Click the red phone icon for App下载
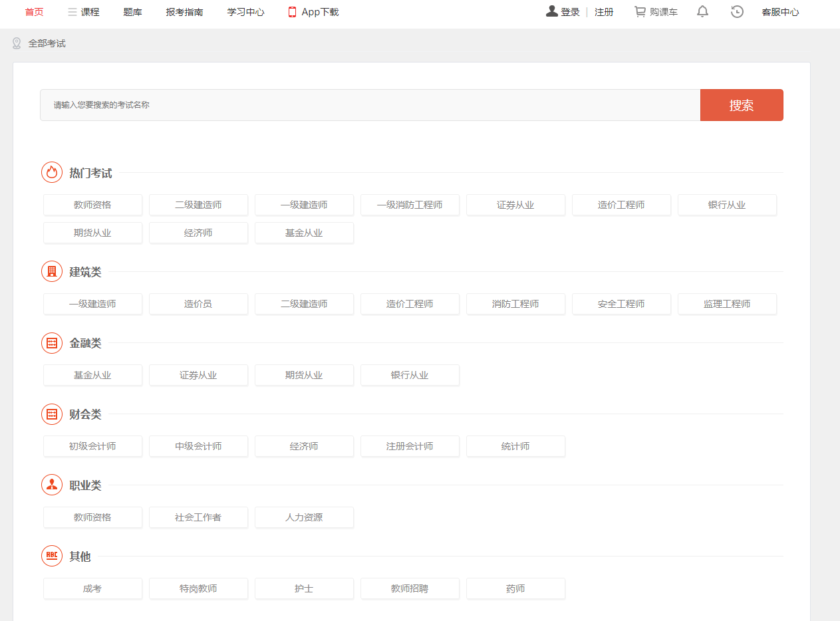The height and width of the screenshot is (621, 840). pyautogui.click(x=292, y=12)
